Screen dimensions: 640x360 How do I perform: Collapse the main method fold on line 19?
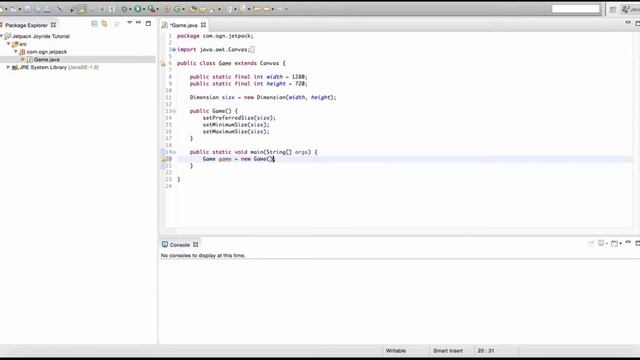[174, 152]
